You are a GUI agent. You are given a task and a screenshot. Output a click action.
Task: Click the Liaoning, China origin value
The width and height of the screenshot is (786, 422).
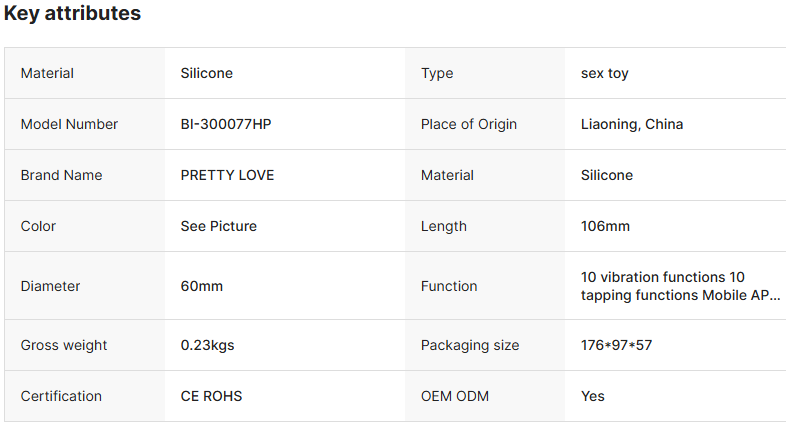point(632,124)
